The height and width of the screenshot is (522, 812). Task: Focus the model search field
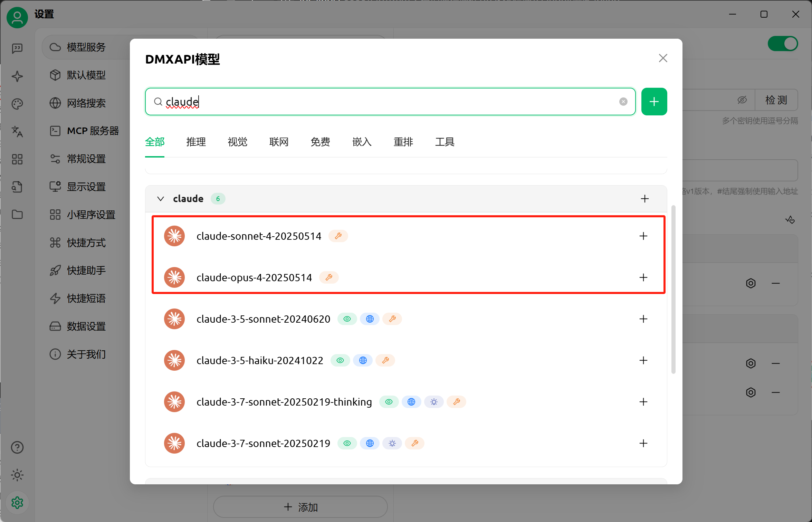pyautogui.click(x=390, y=102)
